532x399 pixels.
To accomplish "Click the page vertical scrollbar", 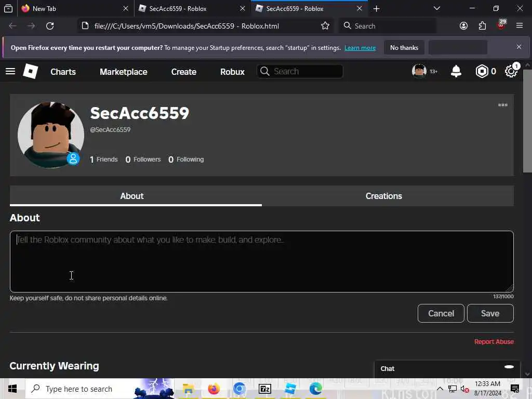I will [527, 121].
